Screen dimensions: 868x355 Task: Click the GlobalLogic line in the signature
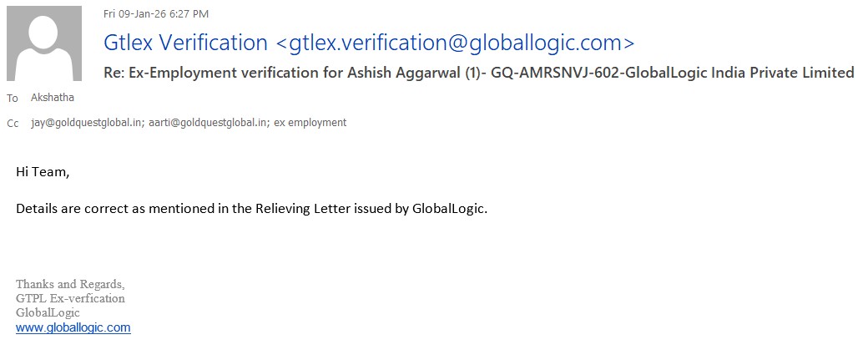click(x=48, y=312)
